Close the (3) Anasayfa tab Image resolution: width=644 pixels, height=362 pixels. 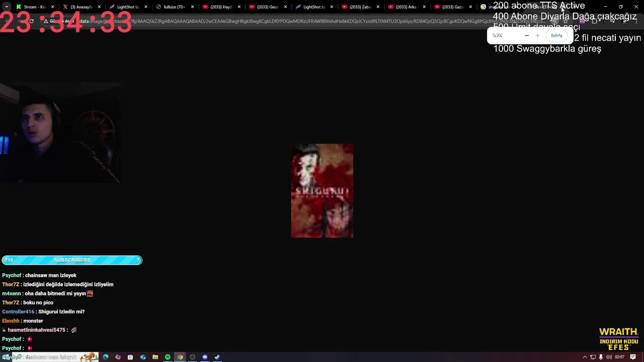(x=99, y=7)
